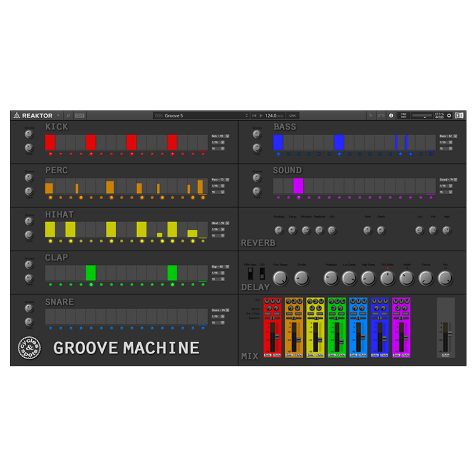Viewport: 476px width, 476px height.
Task: Click the Reverb Diffusion knob
Action: click(306, 230)
